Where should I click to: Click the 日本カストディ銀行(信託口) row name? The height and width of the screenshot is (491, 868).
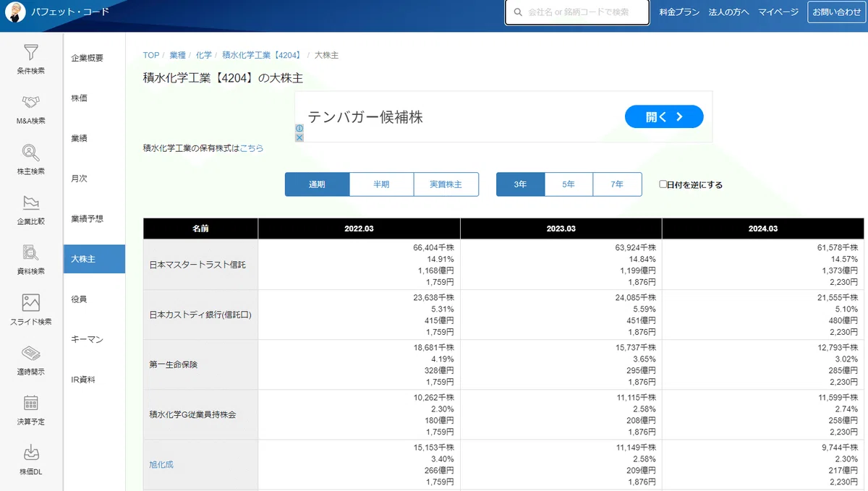pos(200,315)
